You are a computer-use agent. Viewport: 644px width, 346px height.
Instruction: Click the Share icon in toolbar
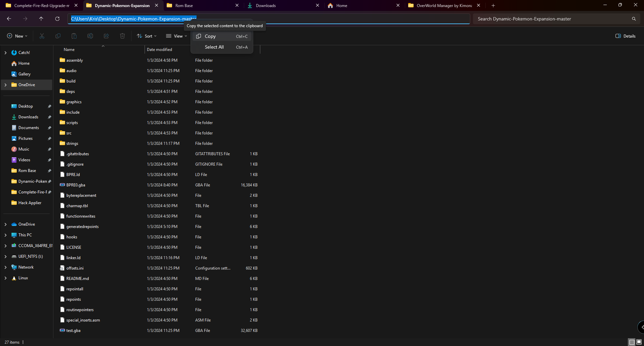pos(106,36)
